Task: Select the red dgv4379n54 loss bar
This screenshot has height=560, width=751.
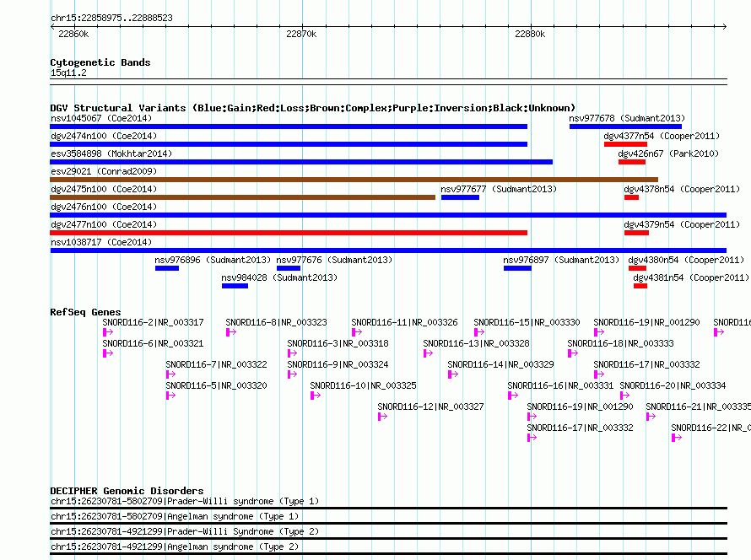Action: pyautogui.click(x=636, y=233)
